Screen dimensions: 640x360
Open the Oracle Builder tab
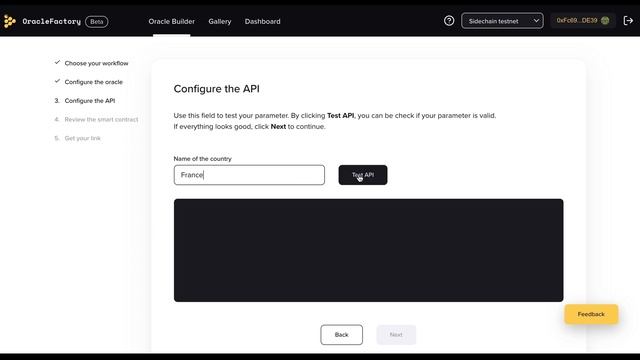(x=171, y=21)
